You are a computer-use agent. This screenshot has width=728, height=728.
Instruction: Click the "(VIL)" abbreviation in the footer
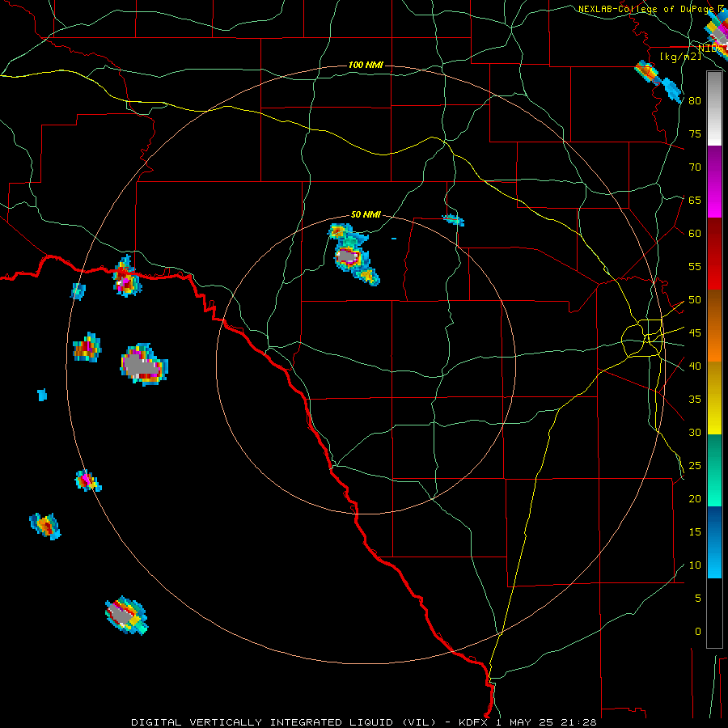[x=419, y=722]
